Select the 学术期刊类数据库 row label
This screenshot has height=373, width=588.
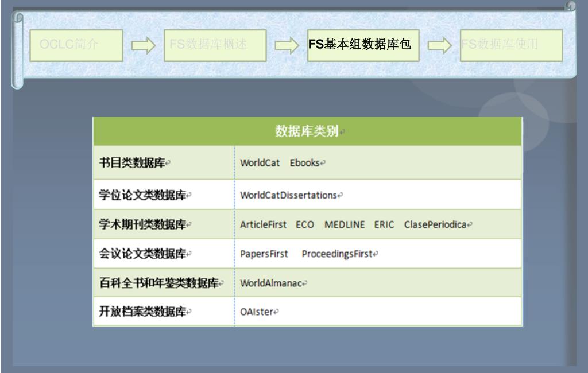pyautogui.click(x=142, y=224)
